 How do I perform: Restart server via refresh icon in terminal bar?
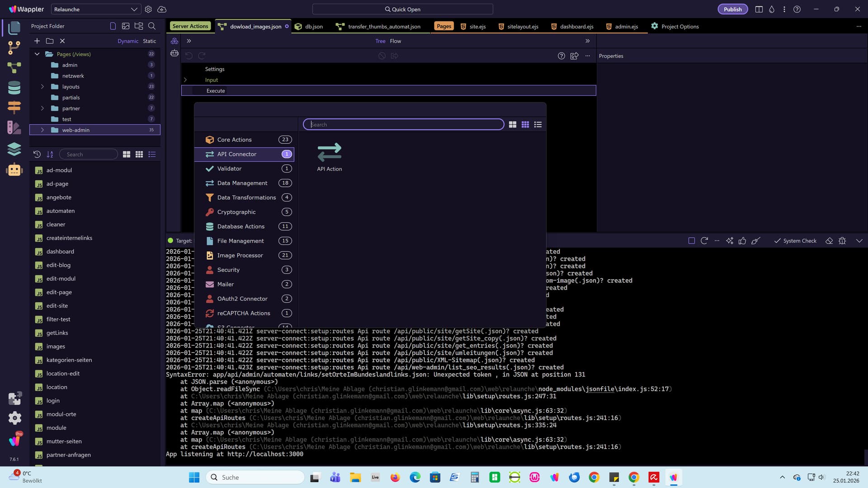click(x=704, y=241)
